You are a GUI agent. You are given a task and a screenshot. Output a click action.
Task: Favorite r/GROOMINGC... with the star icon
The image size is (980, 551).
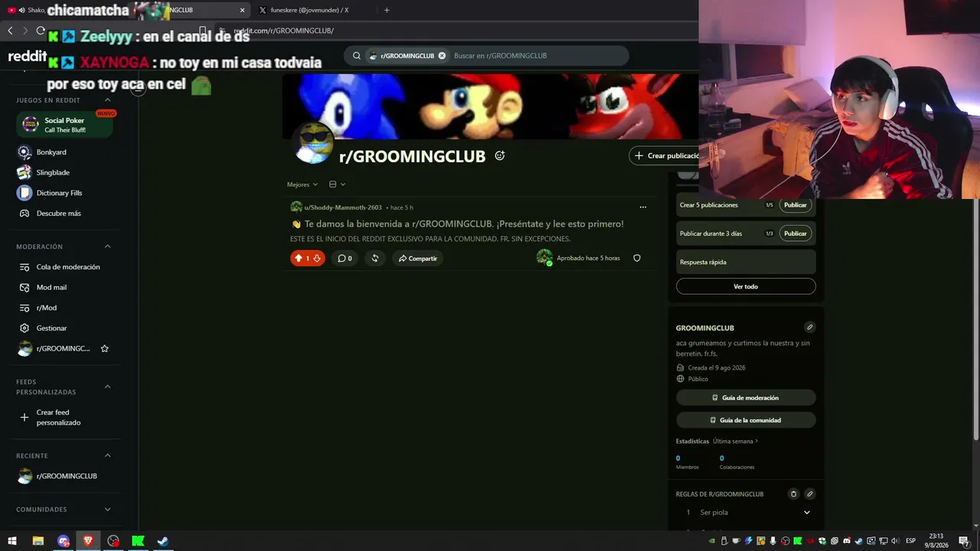[105, 349]
